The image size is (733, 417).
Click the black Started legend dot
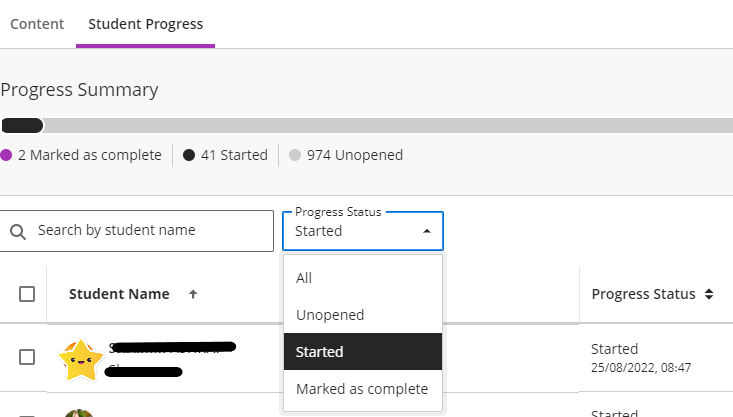[x=189, y=155]
